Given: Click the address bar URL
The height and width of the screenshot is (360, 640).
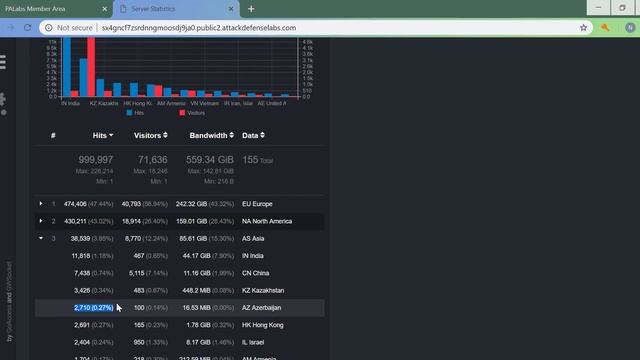Looking at the screenshot, I should tap(199, 28).
